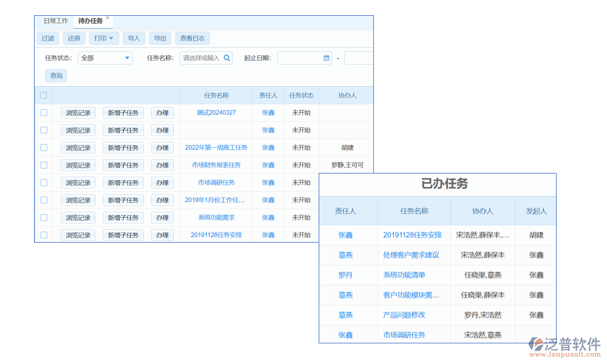
Task: Open the calendar icon in start date field
Action: point(326,58)
